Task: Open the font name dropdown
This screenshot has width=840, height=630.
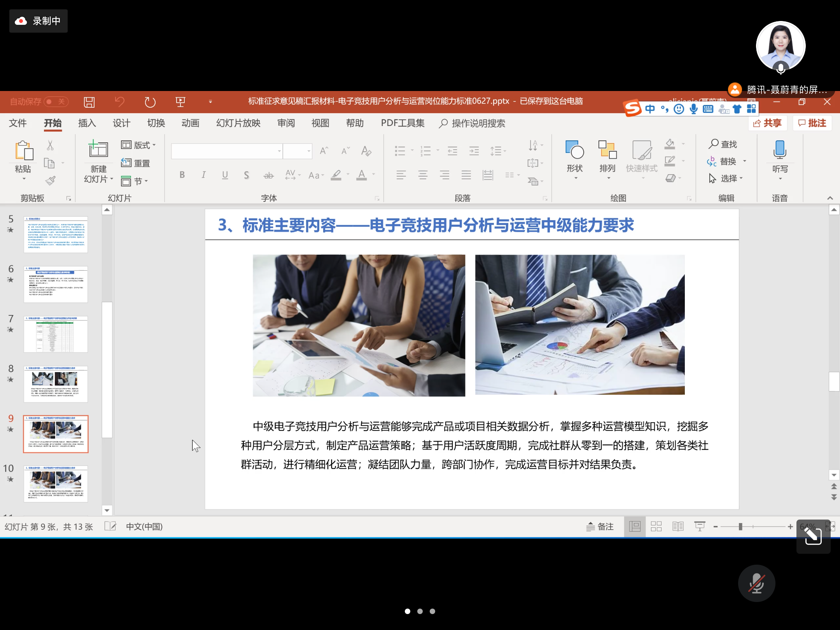Action: 279,151
